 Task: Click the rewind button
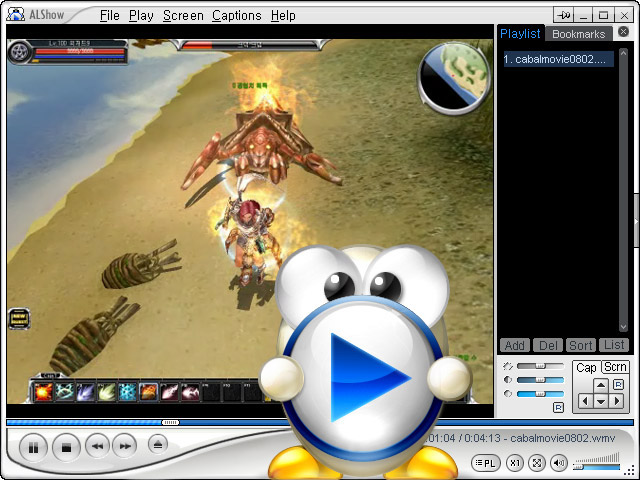(x=96, y=447)
